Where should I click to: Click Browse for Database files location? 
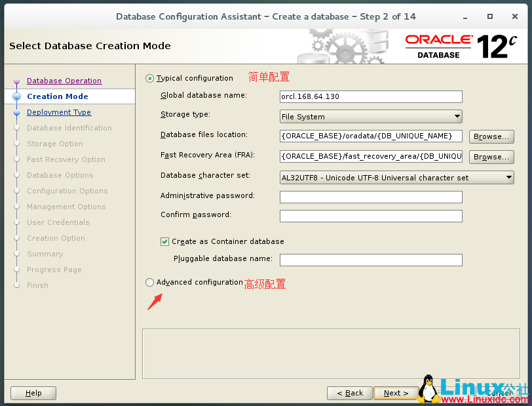pyautogui.click(x=491, y=136)
